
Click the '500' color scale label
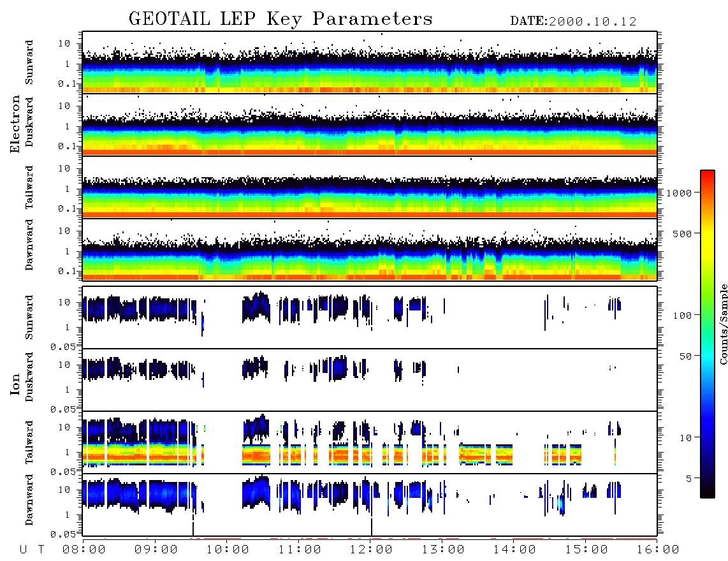pos(683,233)
